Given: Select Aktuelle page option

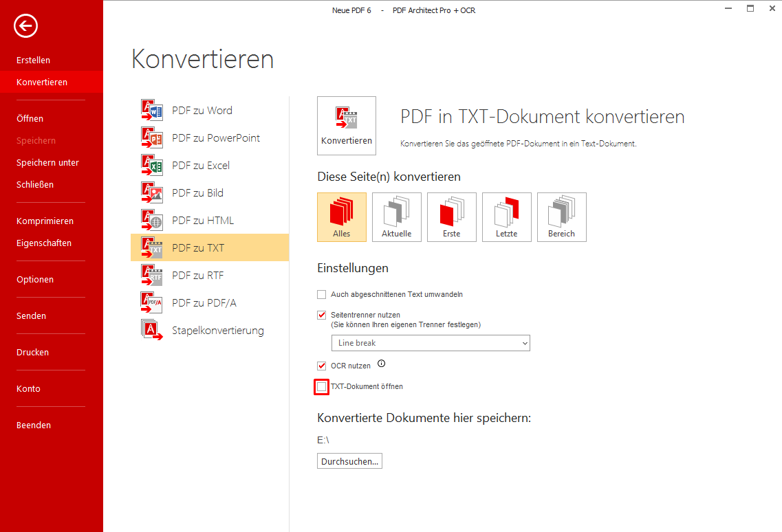Looking at the screenshot, I should click(396, 217).
